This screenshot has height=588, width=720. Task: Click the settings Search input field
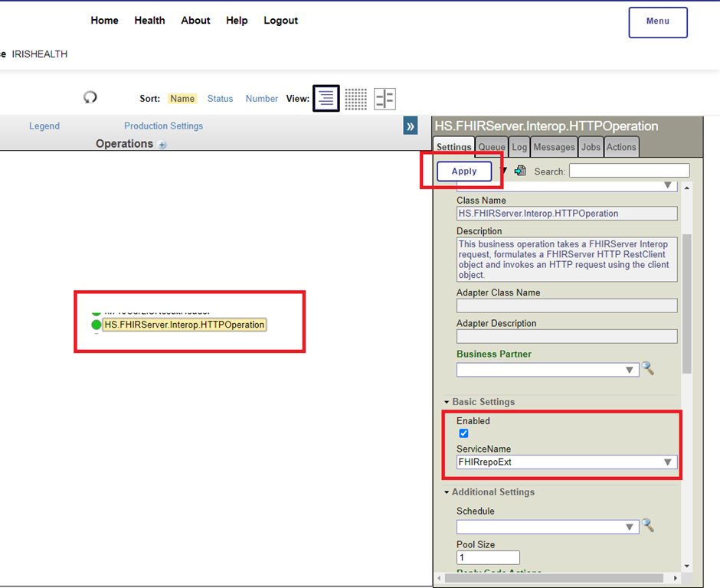pos(629,171)
